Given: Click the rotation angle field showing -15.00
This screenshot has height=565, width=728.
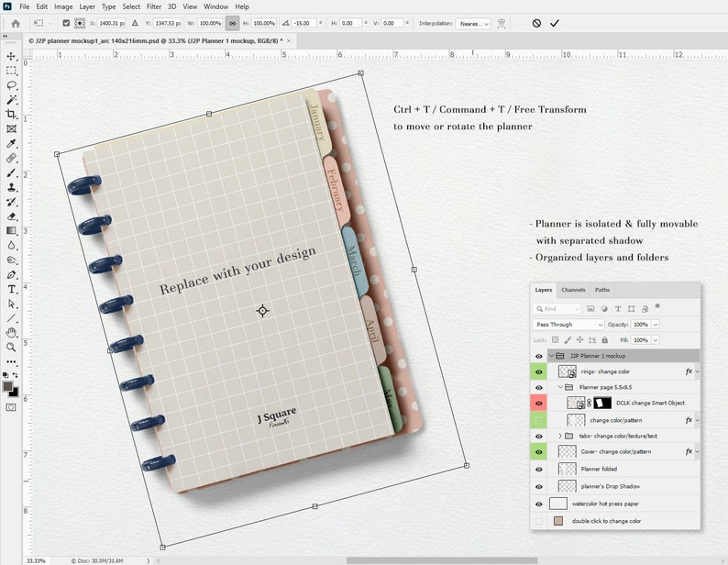Looking at the screenshot, I should [304, 23].
